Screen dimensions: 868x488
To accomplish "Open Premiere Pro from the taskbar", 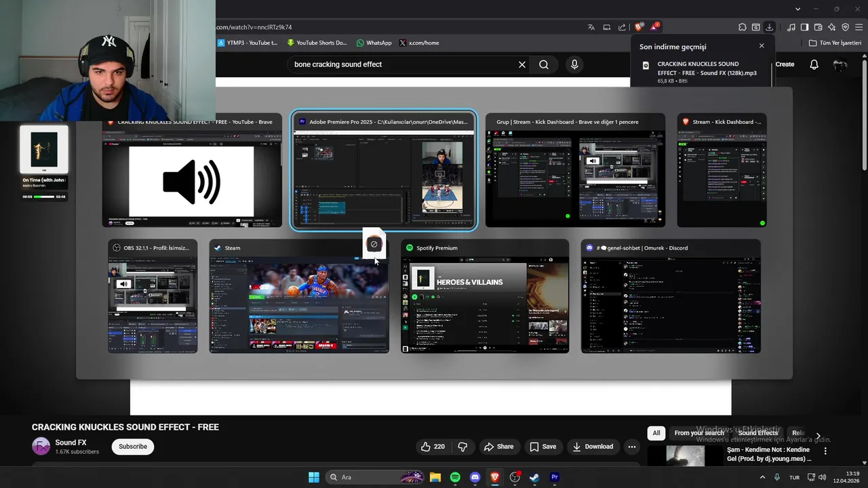I will click(x=555, y=477).
